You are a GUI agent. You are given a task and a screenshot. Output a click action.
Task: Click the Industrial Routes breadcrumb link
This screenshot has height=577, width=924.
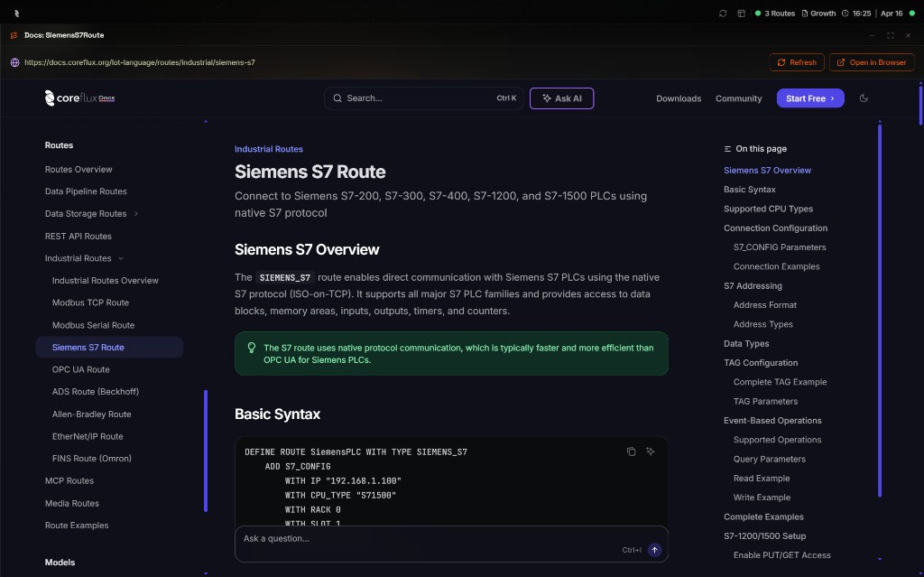click(x=269, y=149)
